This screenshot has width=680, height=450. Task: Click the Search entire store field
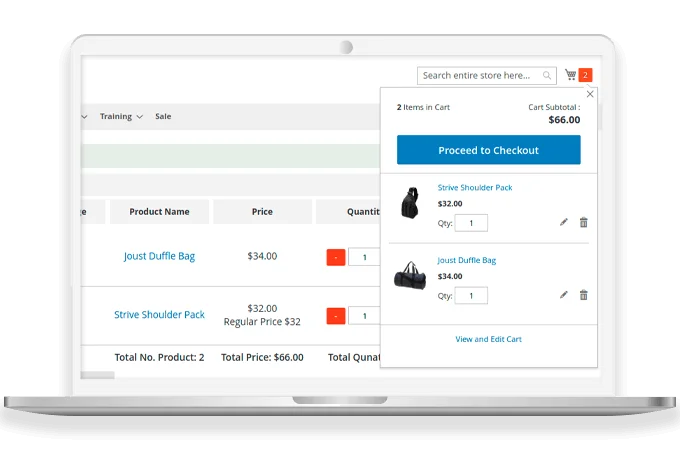[487, 75]
